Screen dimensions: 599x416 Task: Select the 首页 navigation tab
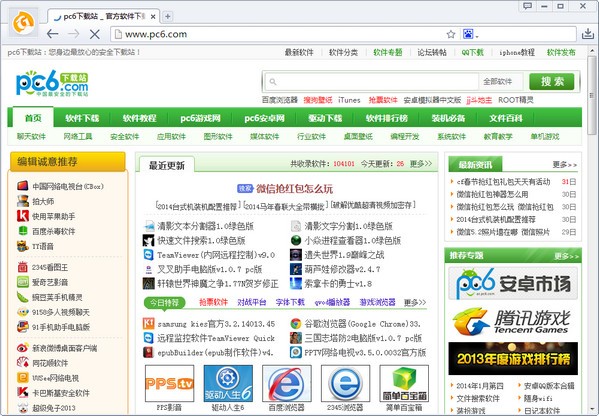[x=33, y=118]
